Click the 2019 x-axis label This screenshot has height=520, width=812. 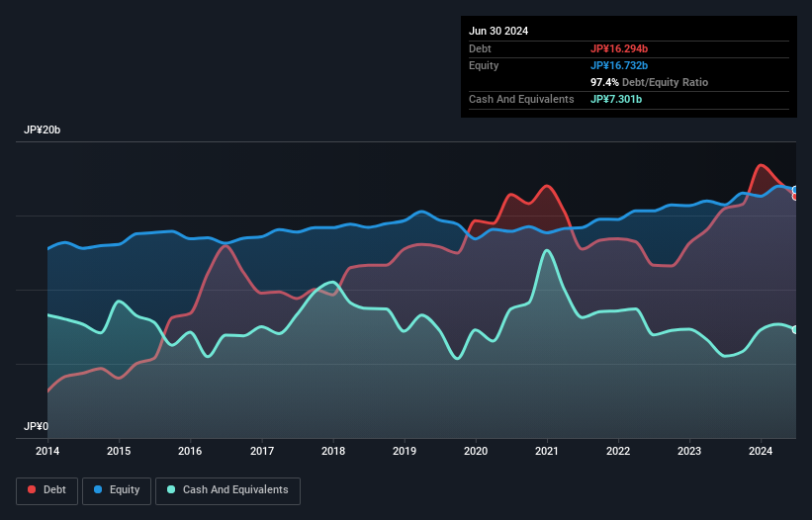405,451
